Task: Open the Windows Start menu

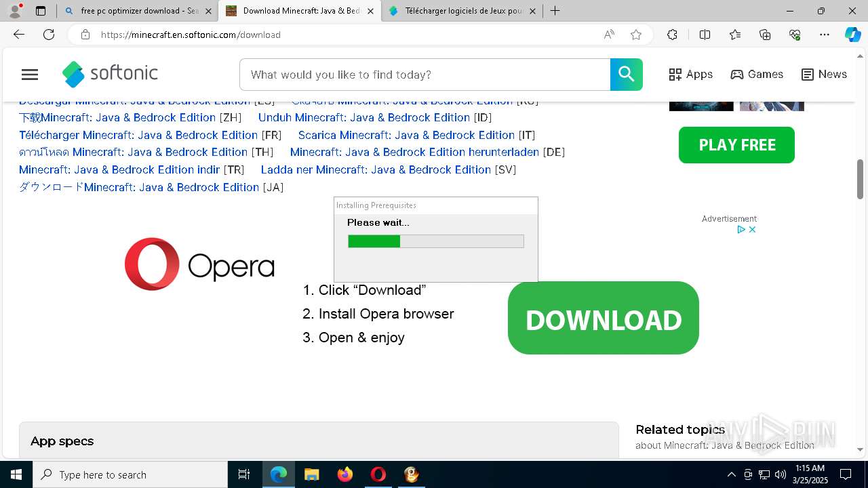Action: click(16, 474)
